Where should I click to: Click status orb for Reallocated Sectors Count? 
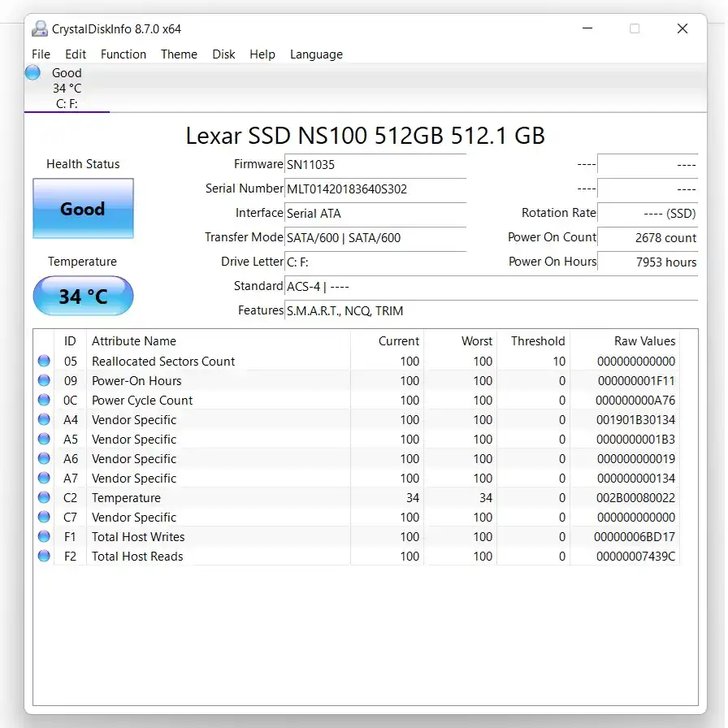(44, 361)
